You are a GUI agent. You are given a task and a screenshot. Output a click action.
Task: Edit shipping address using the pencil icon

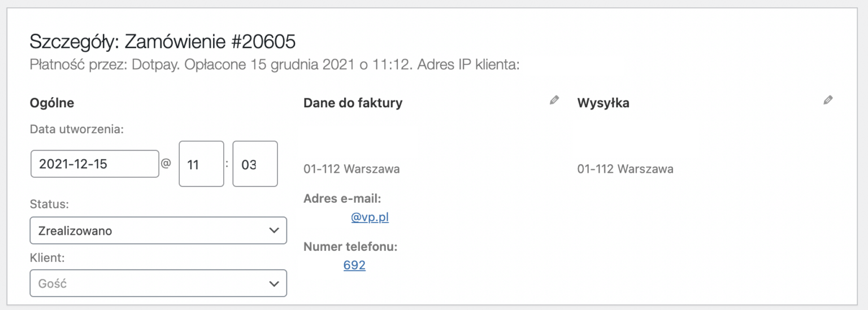click(828, 101)
